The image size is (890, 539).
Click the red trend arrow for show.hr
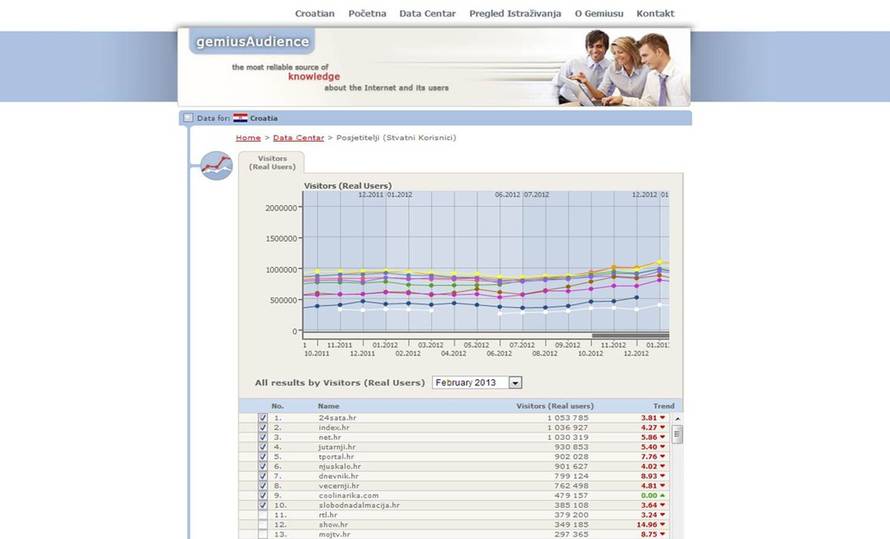[x=662, y=524]
